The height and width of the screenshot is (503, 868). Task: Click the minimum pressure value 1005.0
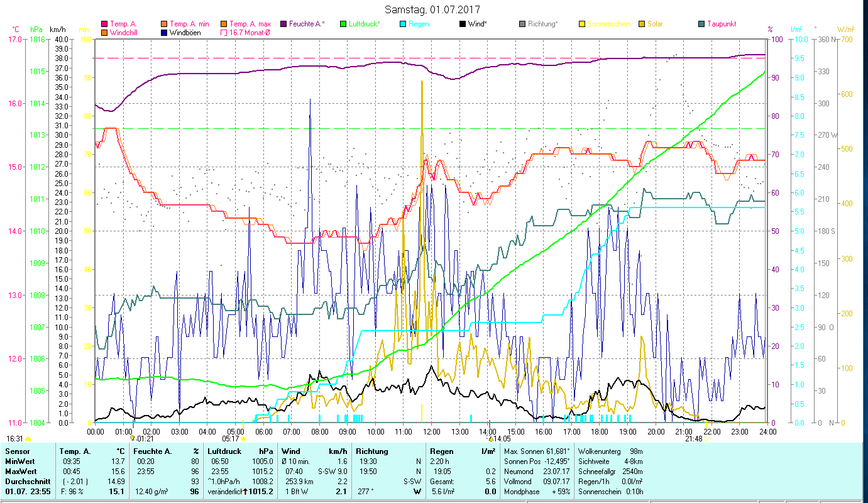coord(263,462)
